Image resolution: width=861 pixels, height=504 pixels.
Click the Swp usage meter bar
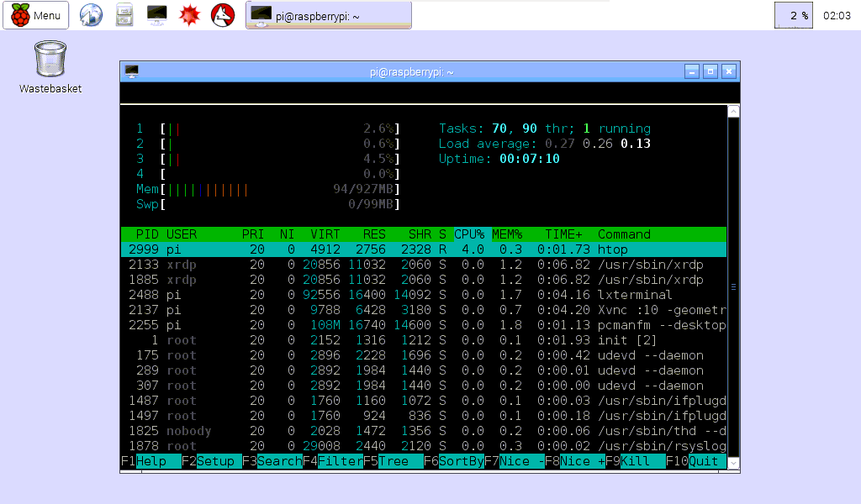[268, 204]
